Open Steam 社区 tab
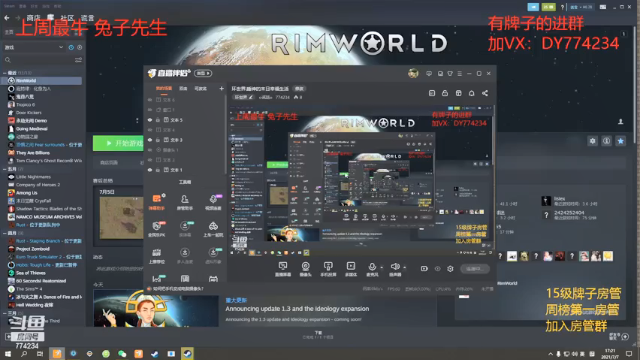 [x=67, y=18]
